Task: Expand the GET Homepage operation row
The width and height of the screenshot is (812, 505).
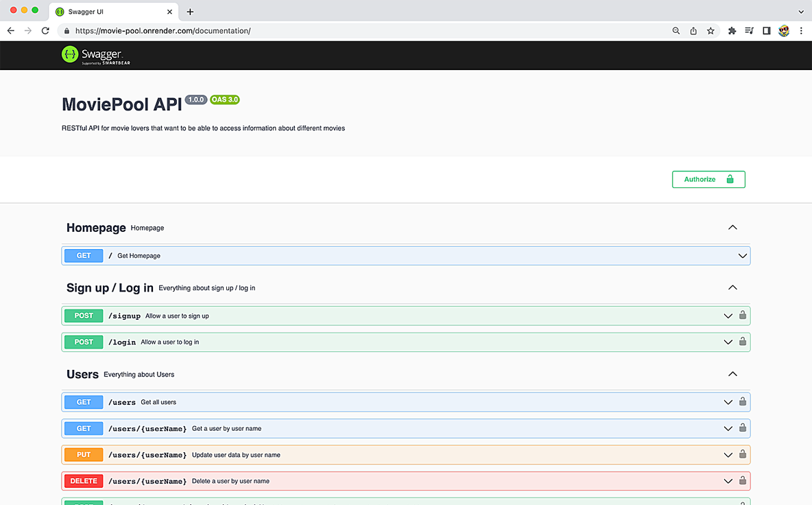Action: (742, 255)
